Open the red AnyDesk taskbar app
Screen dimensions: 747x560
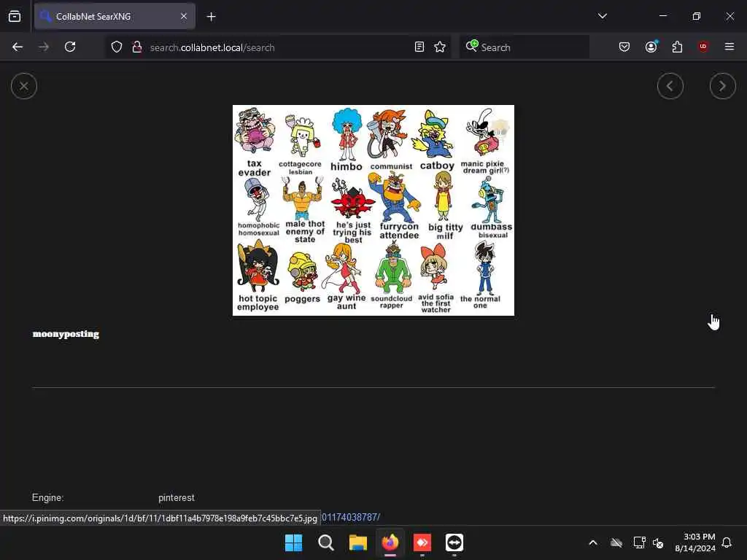422,542
